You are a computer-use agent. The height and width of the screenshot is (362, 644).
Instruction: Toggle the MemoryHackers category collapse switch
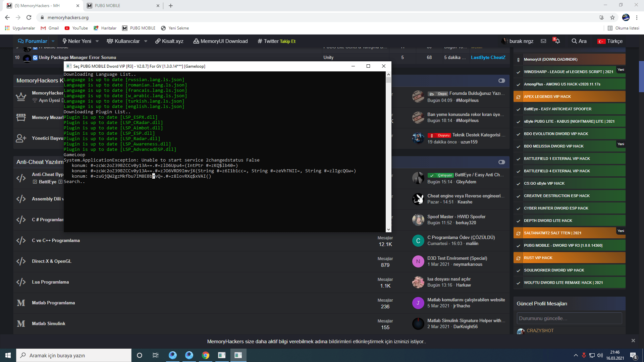[x=501, y=81]
